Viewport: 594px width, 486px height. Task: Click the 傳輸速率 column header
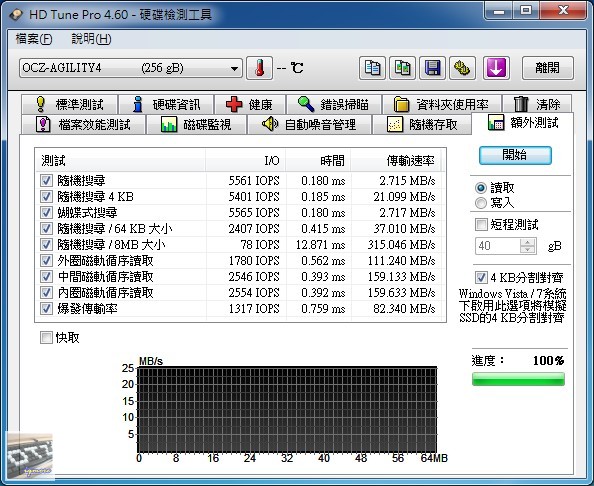pyautogui.click(x=396, y=161)
